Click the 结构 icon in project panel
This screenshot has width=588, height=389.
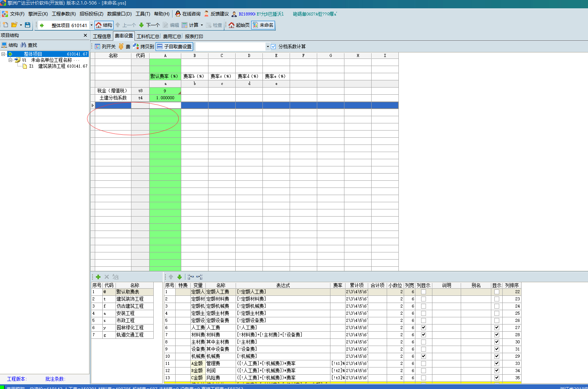(x=4, y=45)
